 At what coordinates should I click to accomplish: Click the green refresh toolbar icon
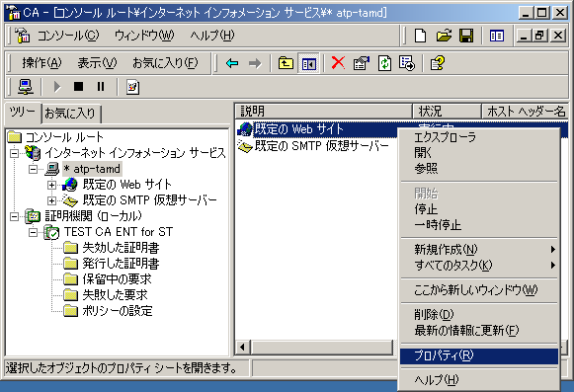384,63
